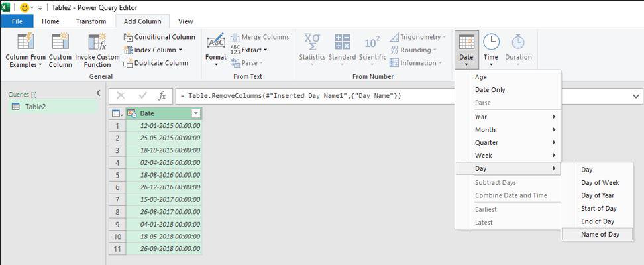Click the table menu icon in grid corner
Viewport: 644px width, 265px height.
[117, 113]
